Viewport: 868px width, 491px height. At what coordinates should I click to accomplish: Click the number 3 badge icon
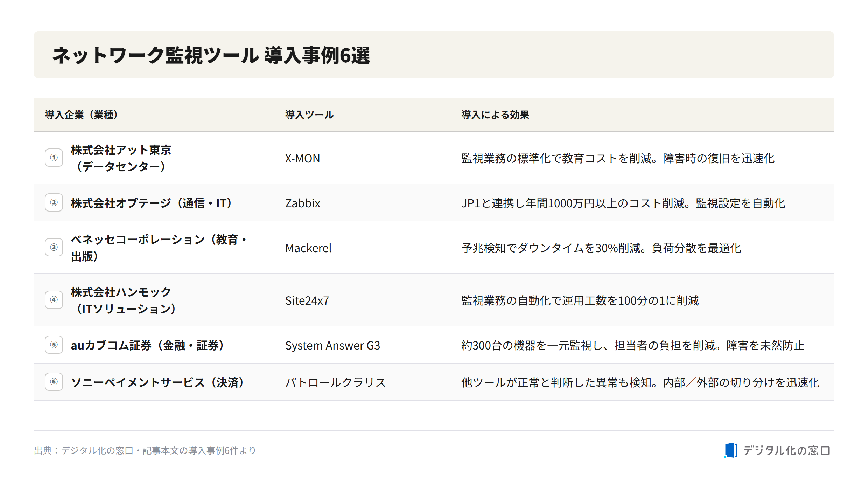54,247
